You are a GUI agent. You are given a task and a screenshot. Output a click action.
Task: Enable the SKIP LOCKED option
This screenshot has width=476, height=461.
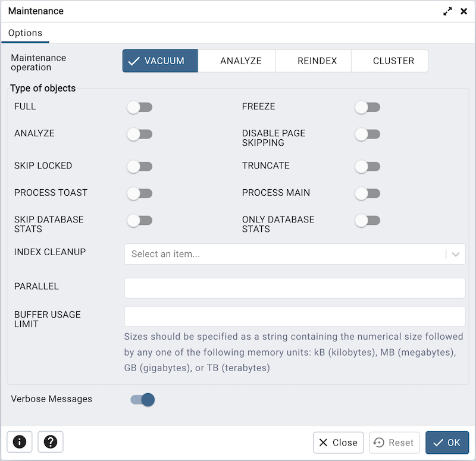140,167
